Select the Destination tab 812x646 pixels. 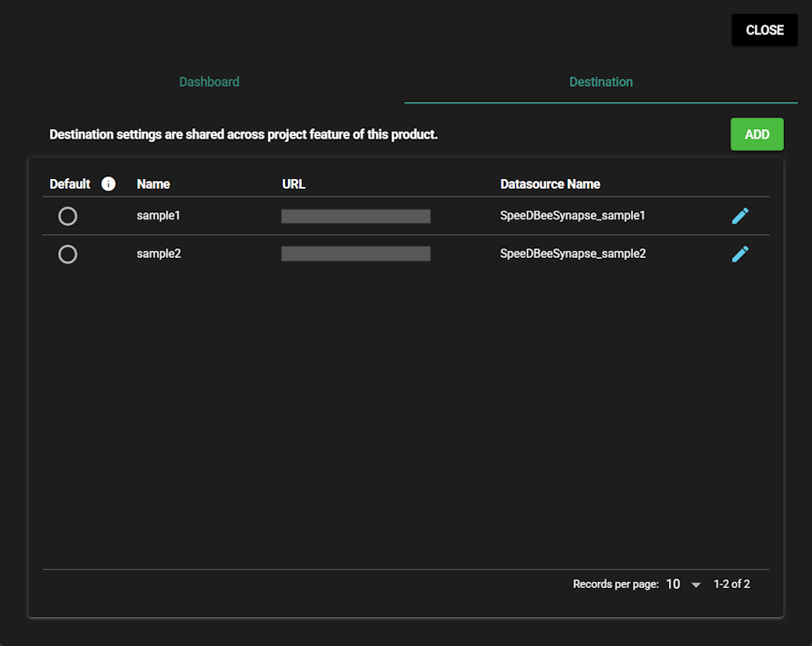pos(600,82)
